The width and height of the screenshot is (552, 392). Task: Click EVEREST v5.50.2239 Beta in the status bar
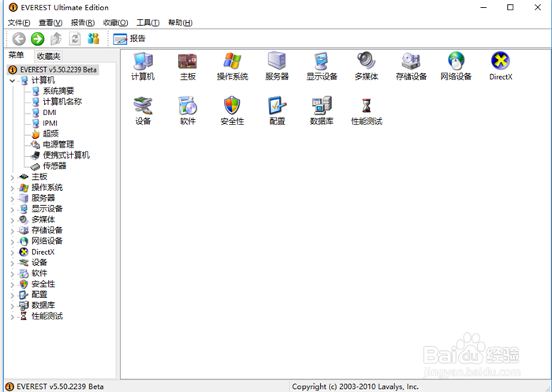[x=60, y=386]
